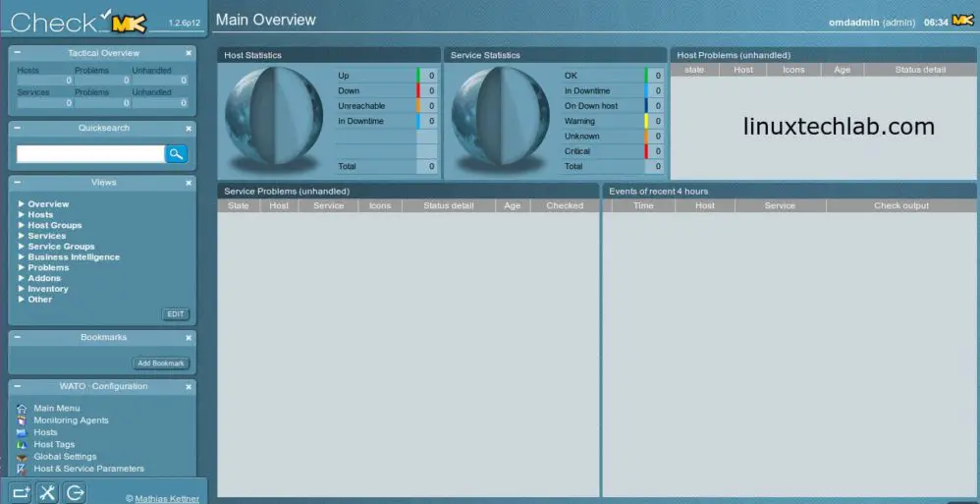Collapse the Tactical Overview snapin
Viewport: 980px width, 504px height.
coord(18,53)
